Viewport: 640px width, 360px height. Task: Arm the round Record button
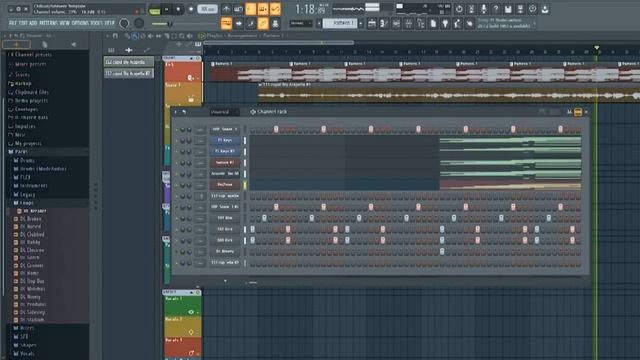tap(191, 9)
